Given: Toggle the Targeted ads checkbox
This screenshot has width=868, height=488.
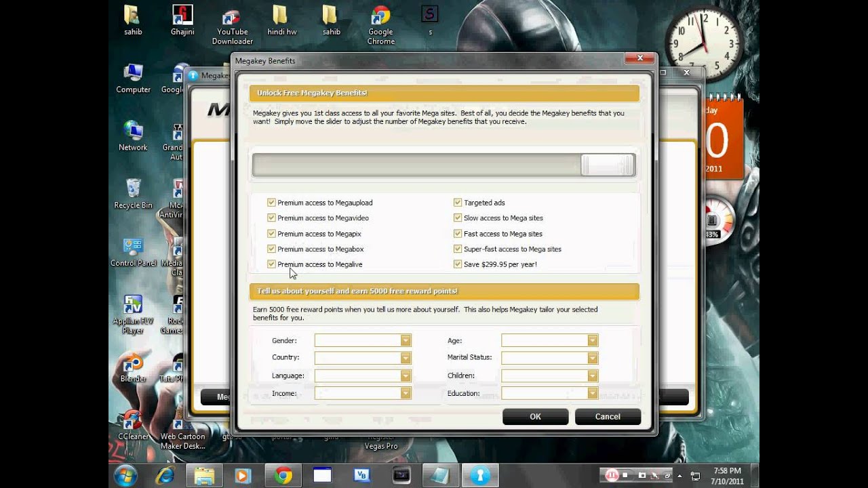Looking at the screenshot, I should [458, 202].
